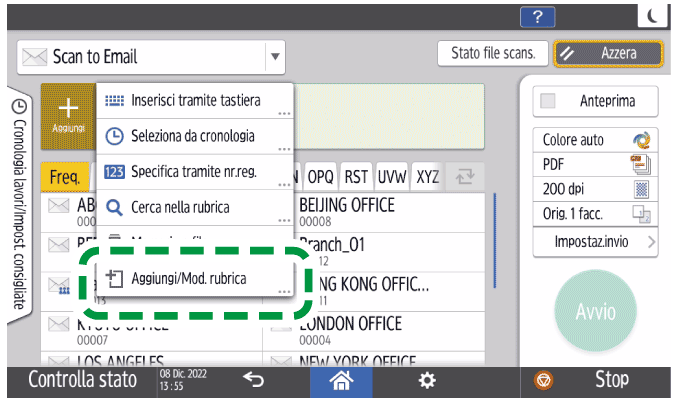The width and height of the screenshot is (675, 400).
Task: Click the date and time display
Action: pyautogui.click(x=183, y=380)
